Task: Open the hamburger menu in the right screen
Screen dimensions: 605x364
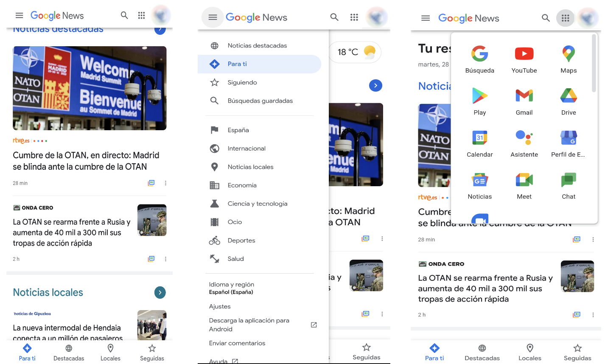Action: 426,18
